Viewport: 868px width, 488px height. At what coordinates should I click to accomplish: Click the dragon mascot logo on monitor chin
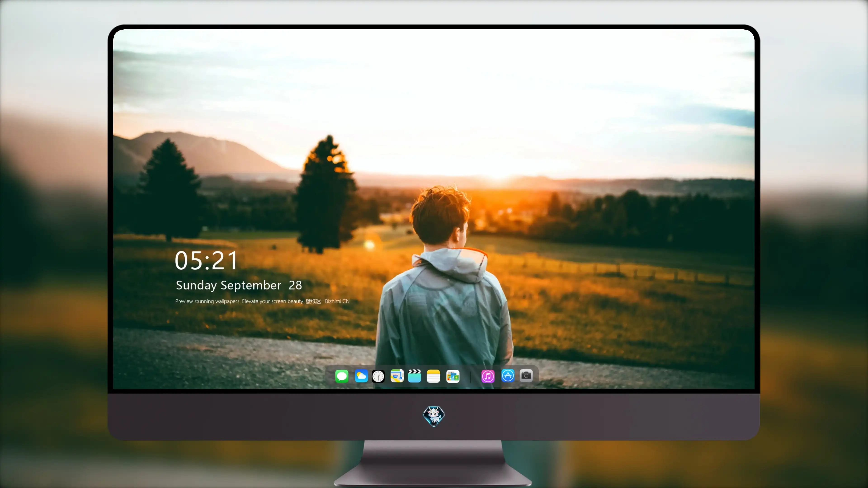[434, 416]
